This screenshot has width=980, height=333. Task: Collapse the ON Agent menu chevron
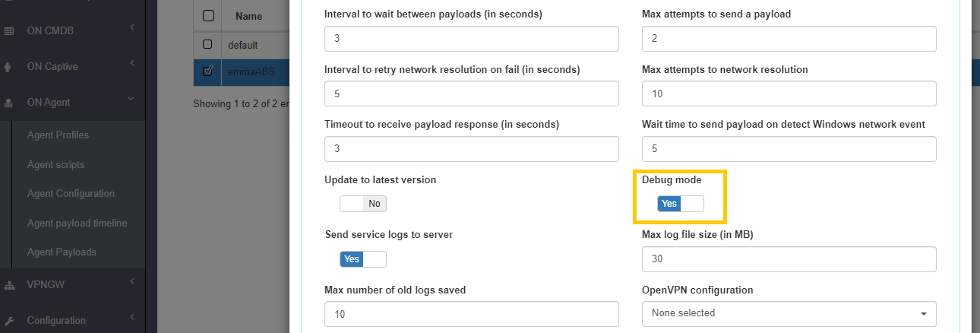click(131, 99)
